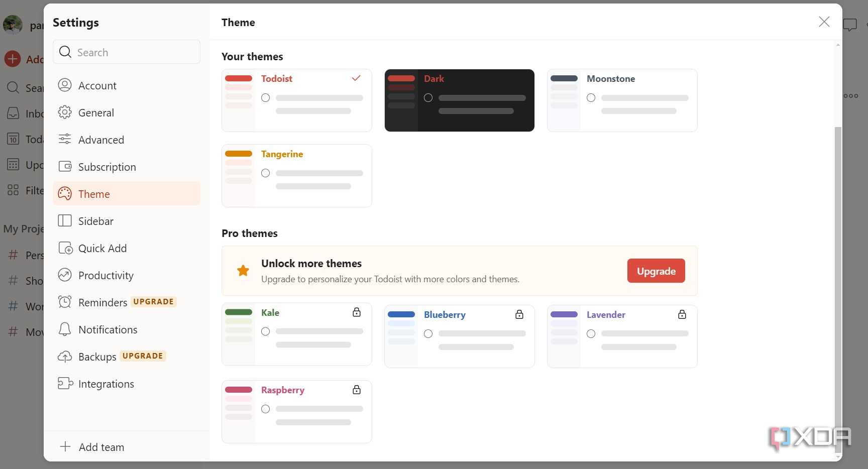Click the comments icon at top right
Image resolution: width=868 pixels, height=469 pixels.
coord(850,25)
